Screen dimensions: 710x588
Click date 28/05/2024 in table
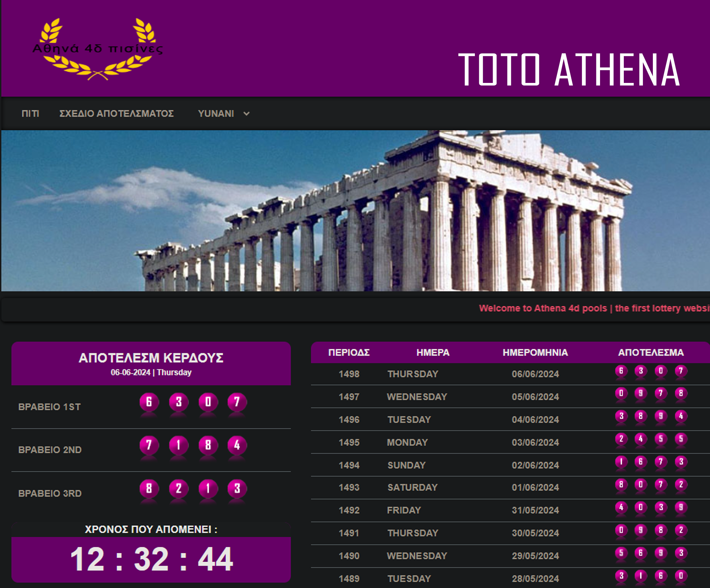coord(535,579)
